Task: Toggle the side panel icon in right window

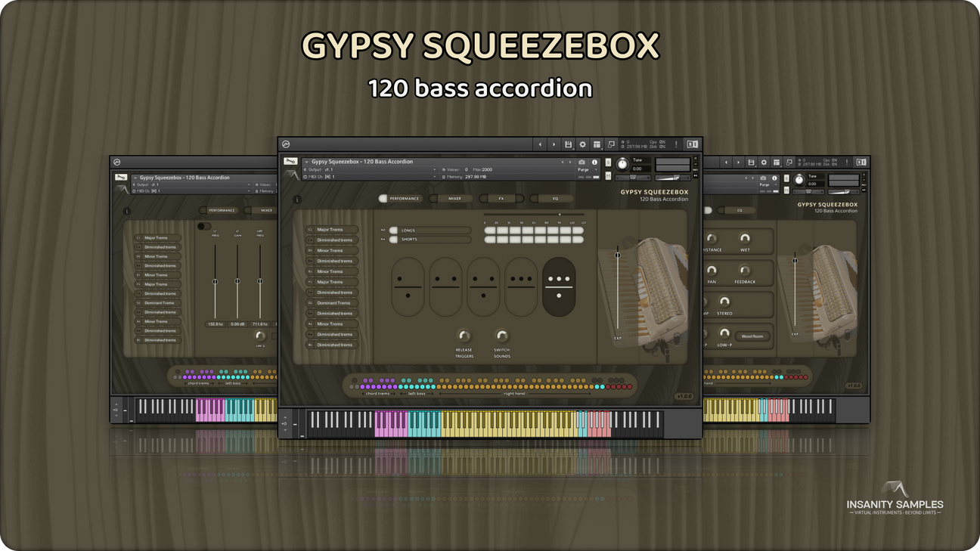Action: (x=861, y=162)
